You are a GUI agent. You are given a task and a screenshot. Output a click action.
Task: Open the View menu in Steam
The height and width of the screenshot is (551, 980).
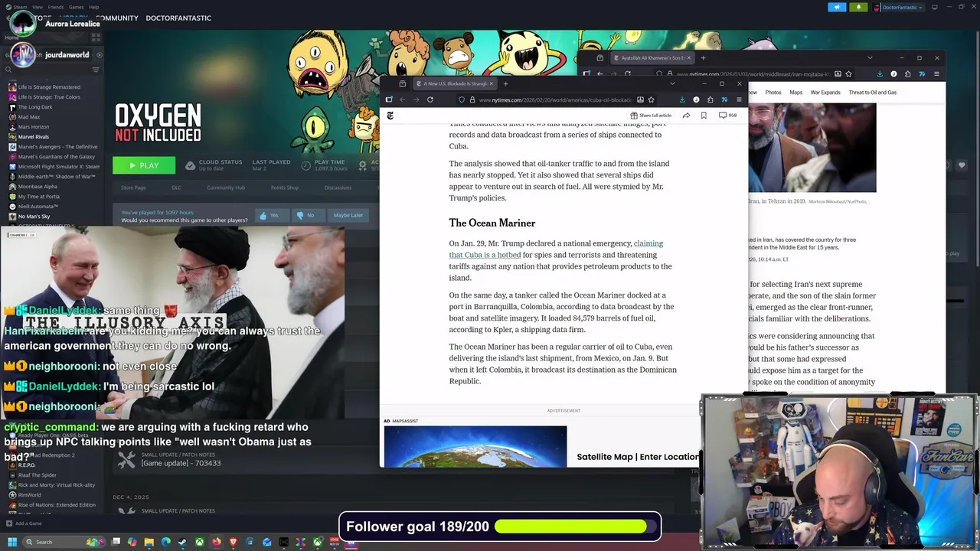[38, 7]
